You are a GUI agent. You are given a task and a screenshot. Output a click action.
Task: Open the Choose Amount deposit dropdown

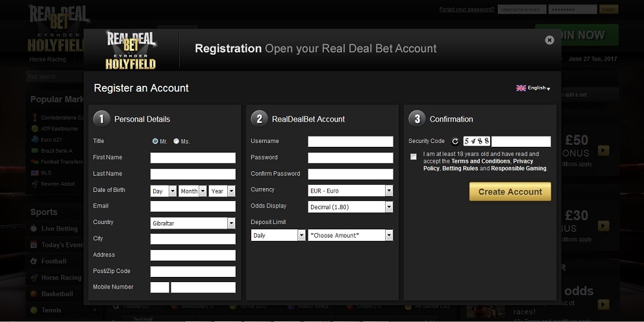pyautogui.click(x=350, y=235)
